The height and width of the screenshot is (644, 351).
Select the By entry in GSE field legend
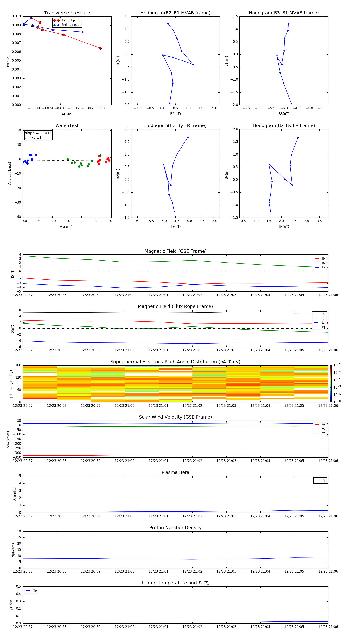coord(320,263)
